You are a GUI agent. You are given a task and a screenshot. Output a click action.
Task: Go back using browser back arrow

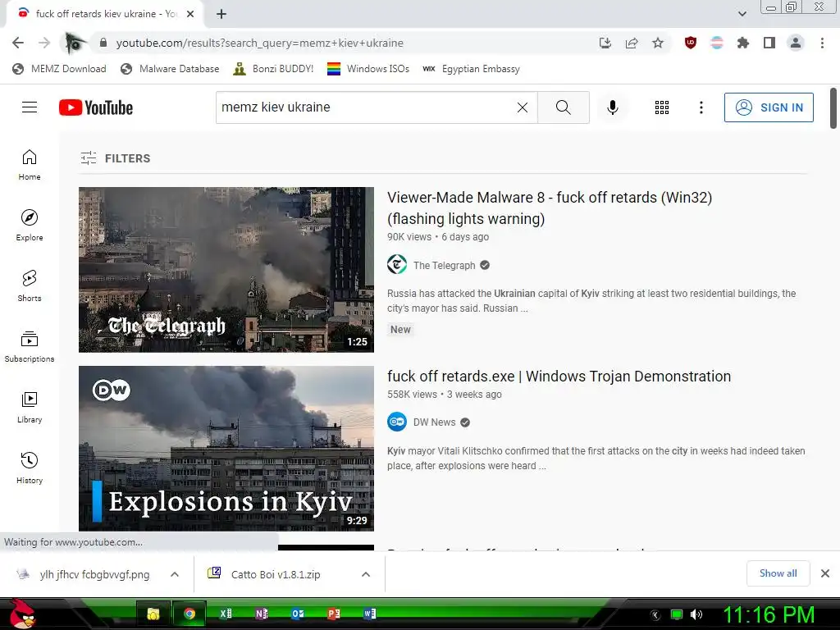[x=18, y=43]
